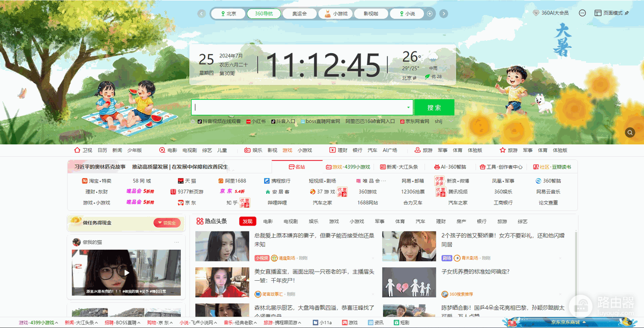The image size is (644, 328).
Task: Select 军事 tab in 热点头条
Action: 379,221
